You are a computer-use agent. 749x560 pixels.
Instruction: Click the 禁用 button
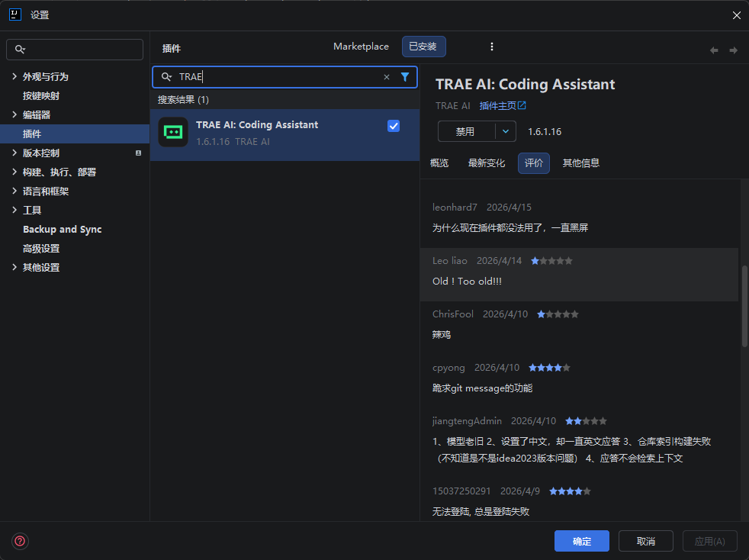[466, 131]
